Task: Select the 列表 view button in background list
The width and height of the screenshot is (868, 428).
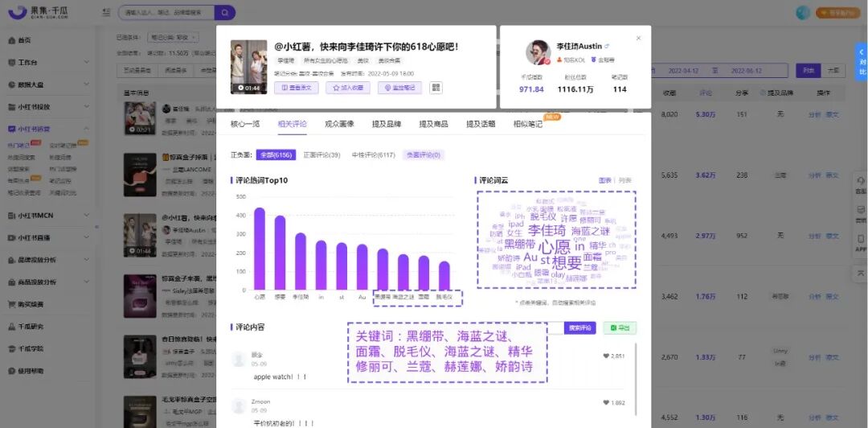Action: [x=809, y=71]
